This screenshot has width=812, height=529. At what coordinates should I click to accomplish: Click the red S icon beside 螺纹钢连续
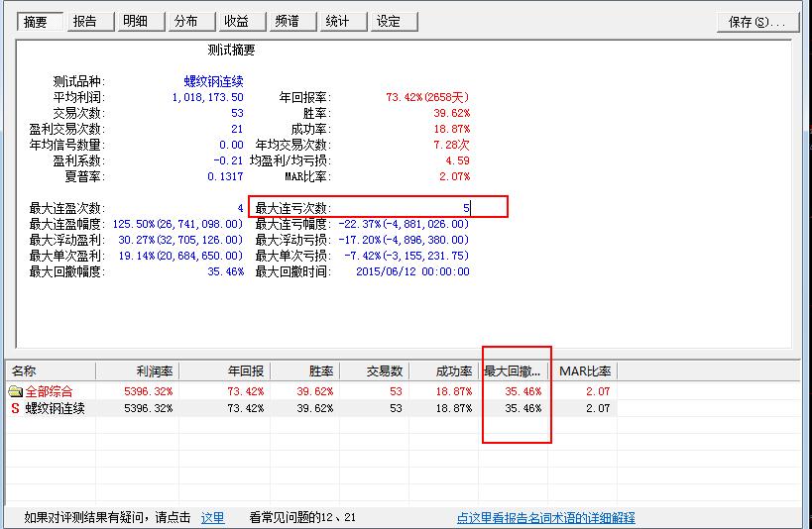[16, 408]
